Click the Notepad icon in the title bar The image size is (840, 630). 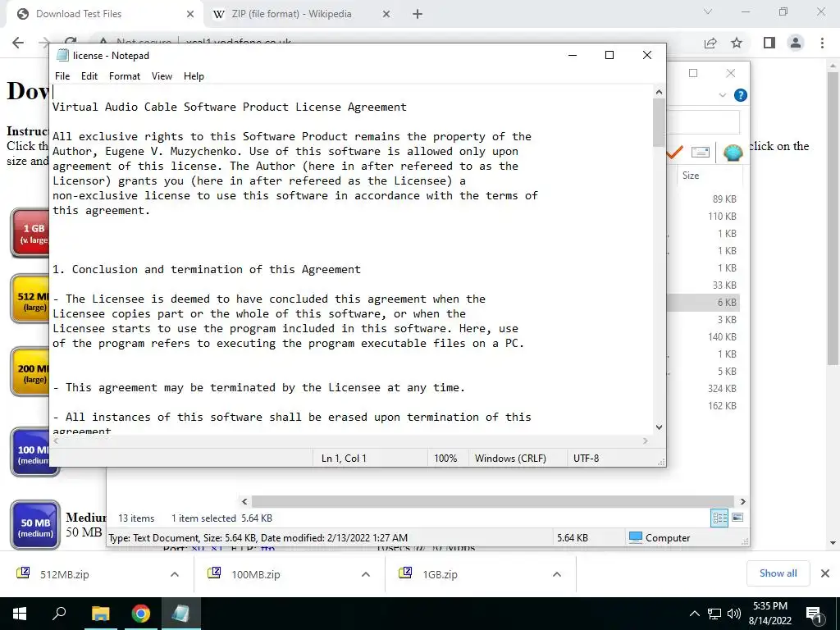tap(62, 55)
